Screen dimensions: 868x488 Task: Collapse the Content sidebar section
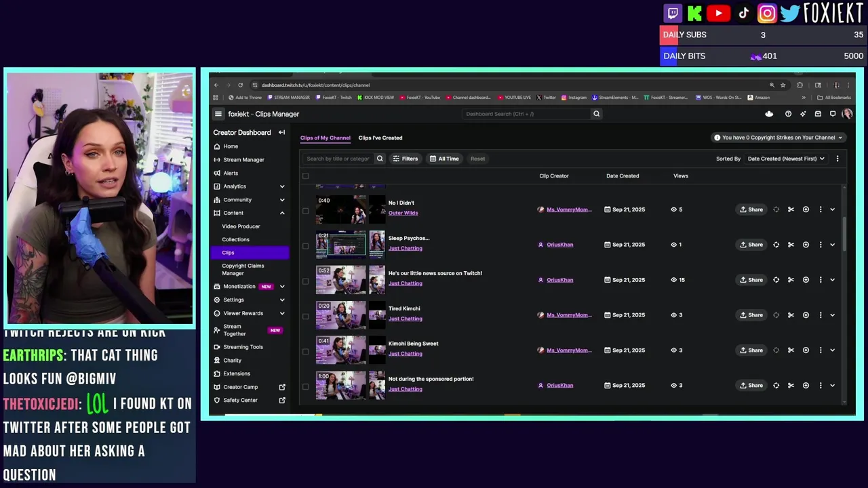pos(282,213)
